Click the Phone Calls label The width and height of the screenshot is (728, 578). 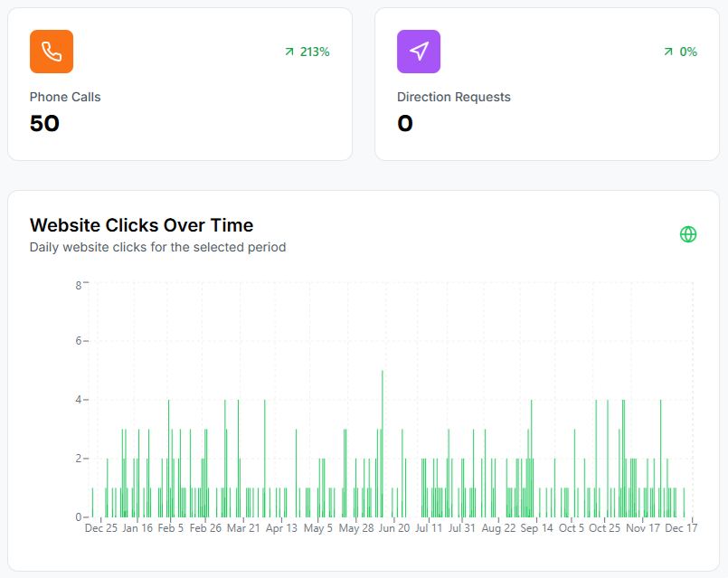click(x=65, y=97)
